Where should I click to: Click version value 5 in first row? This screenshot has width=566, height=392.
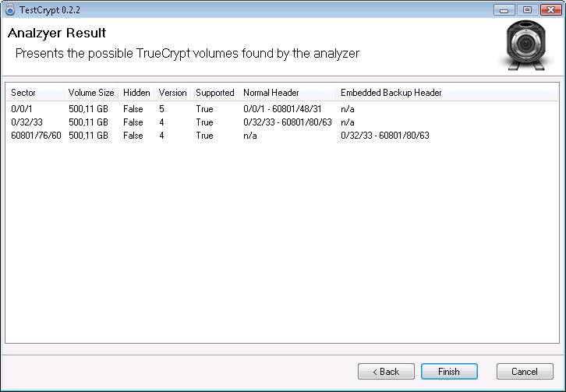[x=161, y=109]
